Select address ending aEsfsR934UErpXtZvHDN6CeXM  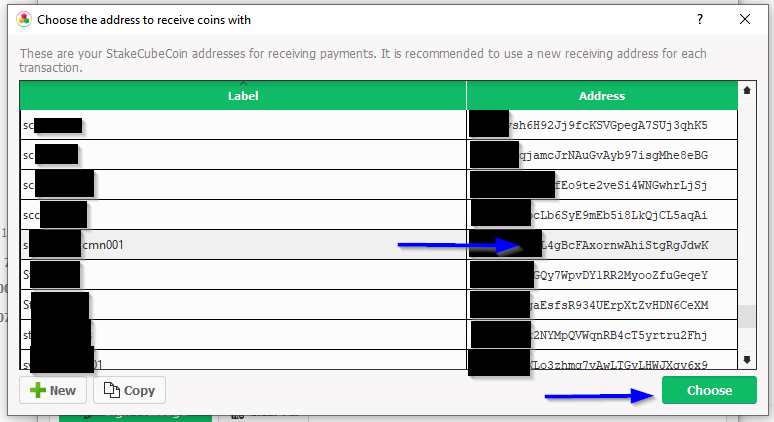tap(602, 305)
